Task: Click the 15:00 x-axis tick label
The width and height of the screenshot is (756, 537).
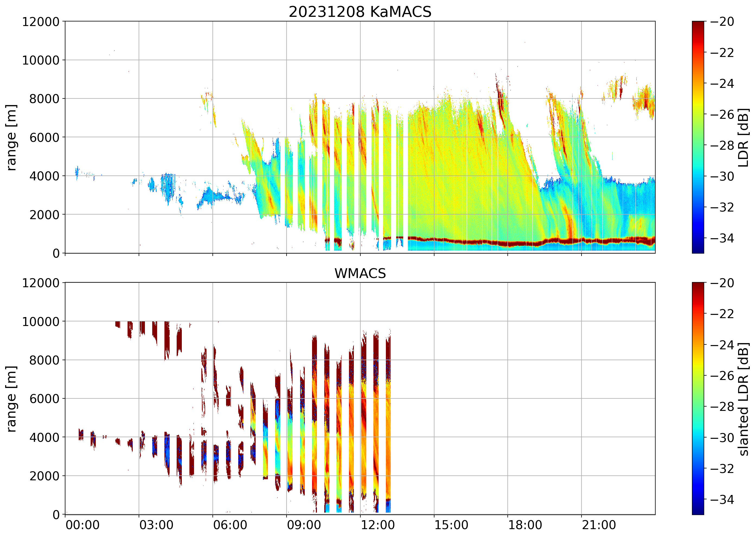Action: pos(451,525)
